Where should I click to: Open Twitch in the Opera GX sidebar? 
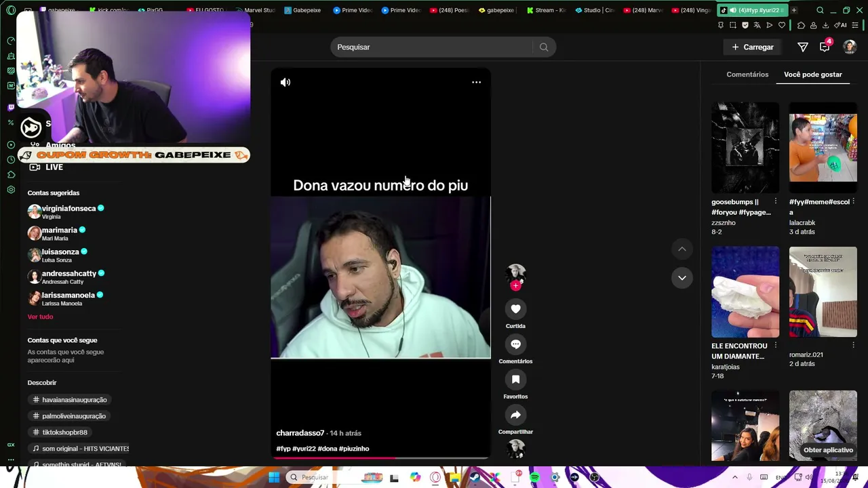[11, 108]
